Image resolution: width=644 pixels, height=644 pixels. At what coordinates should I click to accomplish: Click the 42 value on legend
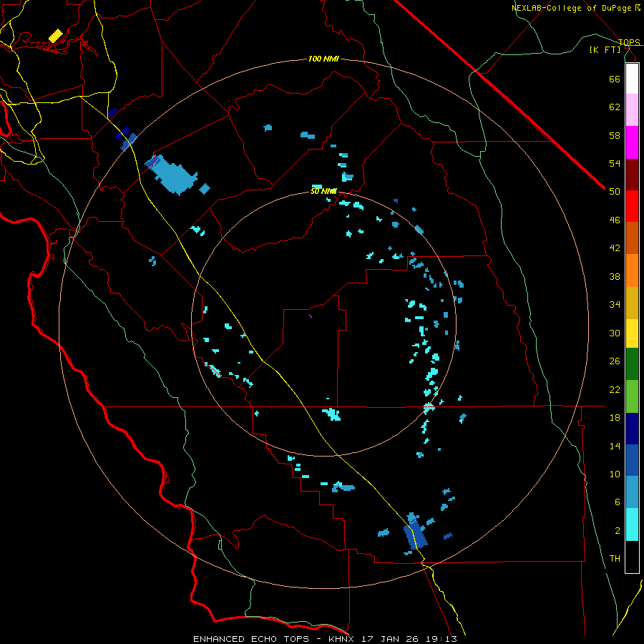(615, 248)
